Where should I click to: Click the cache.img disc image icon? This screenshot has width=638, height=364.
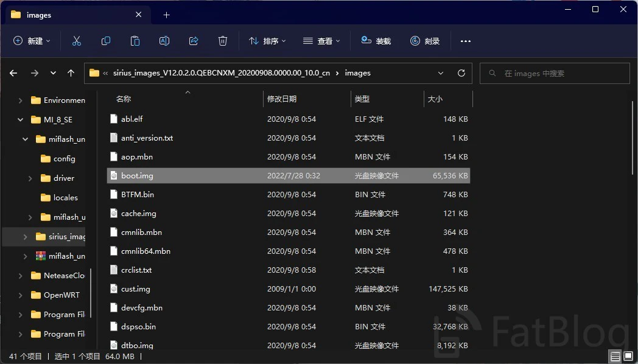click(x=114, y=214)
